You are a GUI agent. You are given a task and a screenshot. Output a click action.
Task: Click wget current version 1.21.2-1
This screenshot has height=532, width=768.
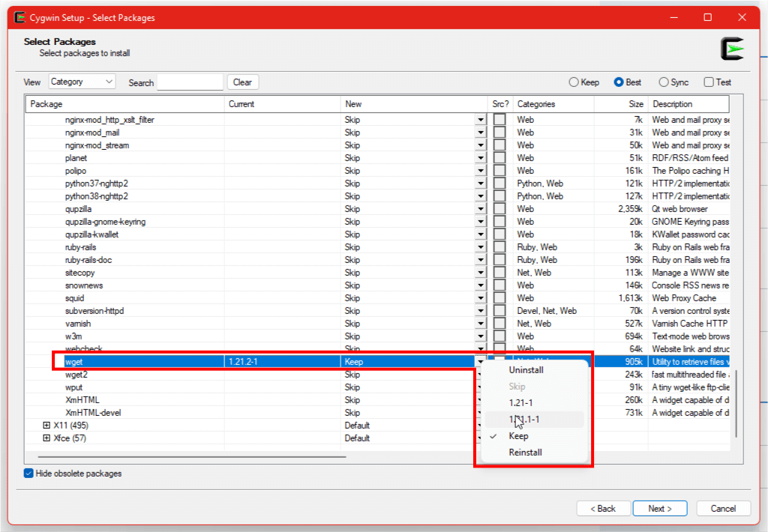(243, 362)
